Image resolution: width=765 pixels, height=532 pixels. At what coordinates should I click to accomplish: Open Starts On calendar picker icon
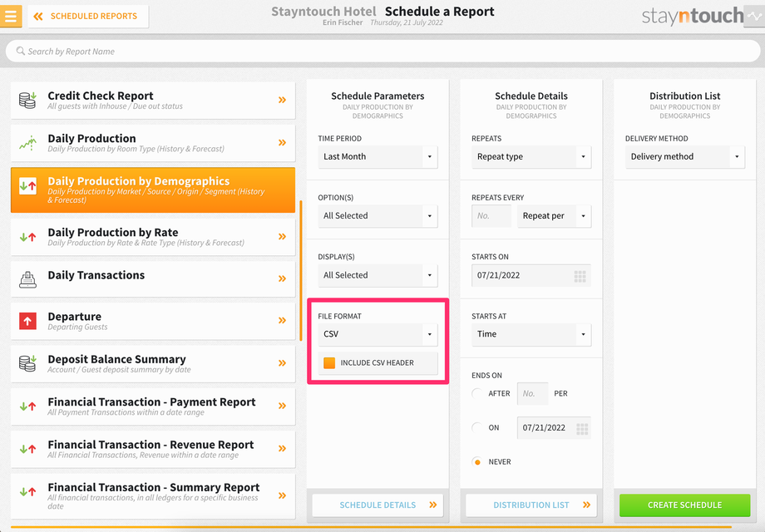point(580,277)
